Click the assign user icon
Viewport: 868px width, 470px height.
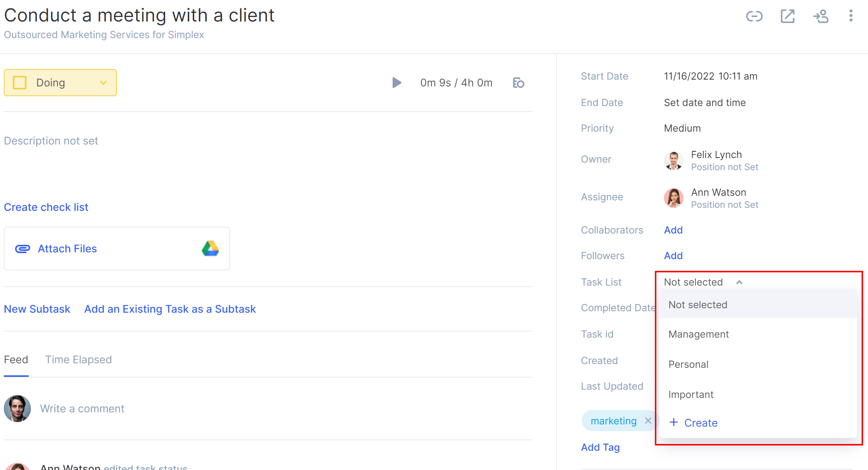821,16
